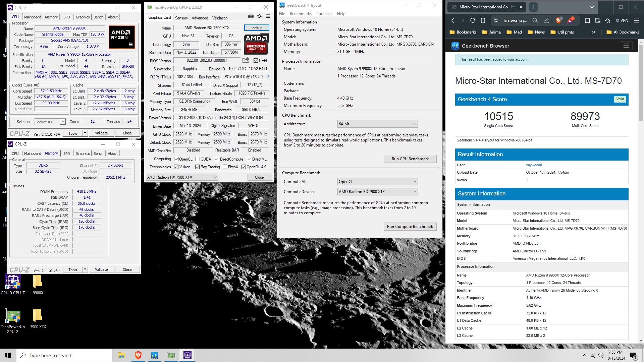Toggle DirectML checkbox
Viewport: 644px width, 362px height.
point(249,159)
